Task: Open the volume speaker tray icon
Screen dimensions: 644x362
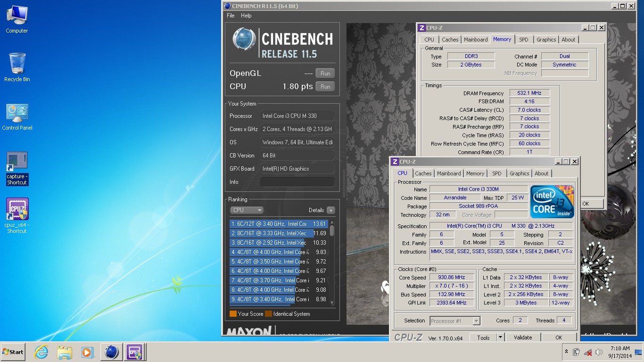Action: [x=599, y=352]
